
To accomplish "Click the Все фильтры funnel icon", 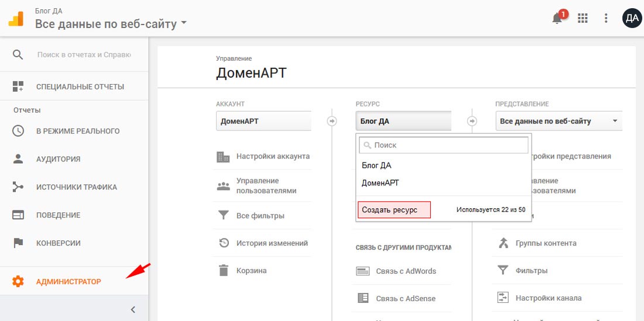I will tap(223, 215).
